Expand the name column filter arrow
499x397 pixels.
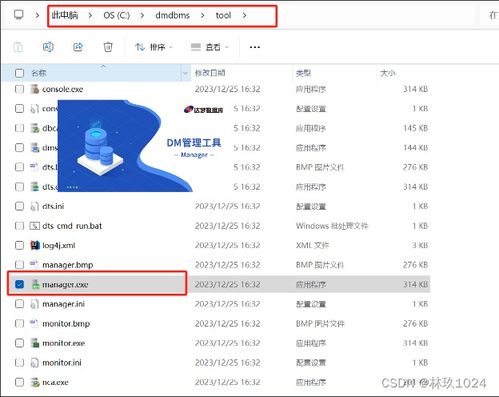185,73
